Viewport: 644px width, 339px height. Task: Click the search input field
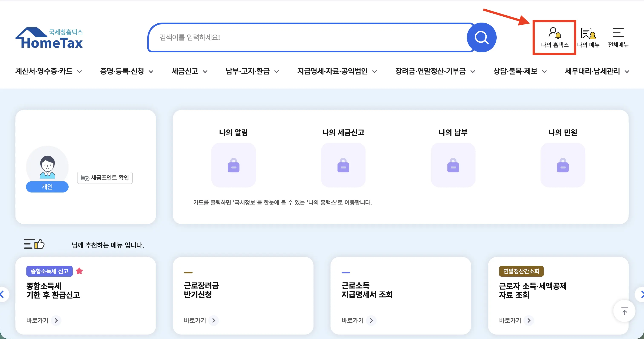300,37
